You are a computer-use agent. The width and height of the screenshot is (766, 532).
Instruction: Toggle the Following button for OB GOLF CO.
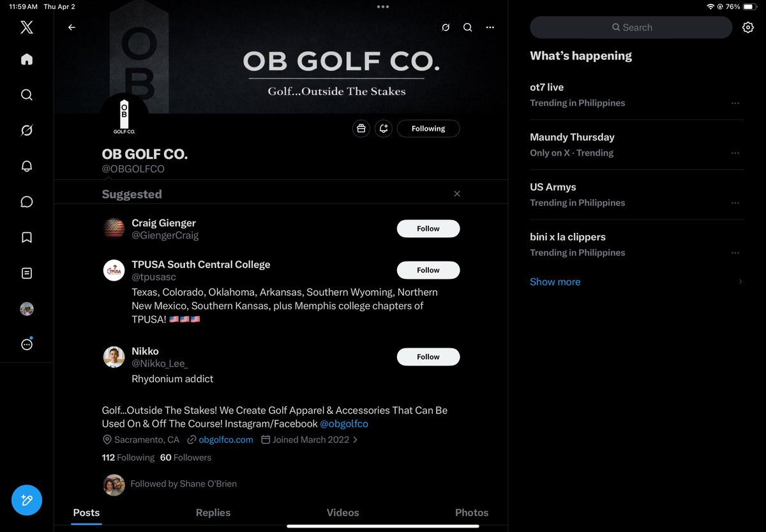pos(428,128)
